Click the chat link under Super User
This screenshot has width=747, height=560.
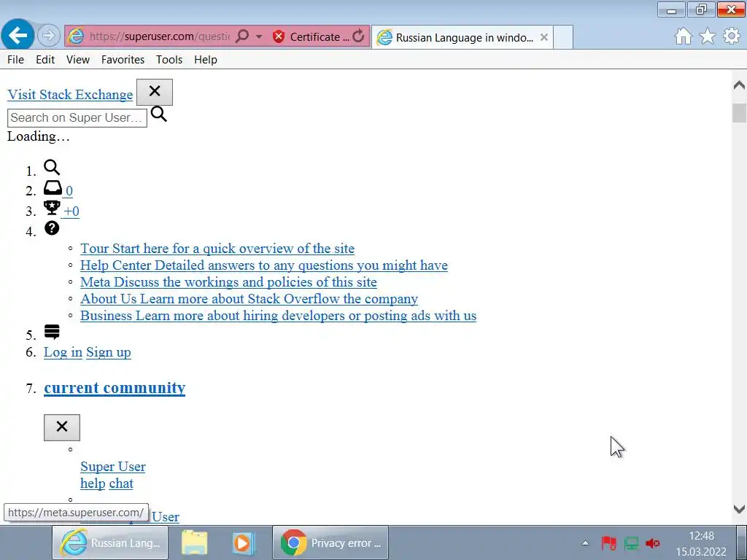pyautogui.click(x=121, y=483)
